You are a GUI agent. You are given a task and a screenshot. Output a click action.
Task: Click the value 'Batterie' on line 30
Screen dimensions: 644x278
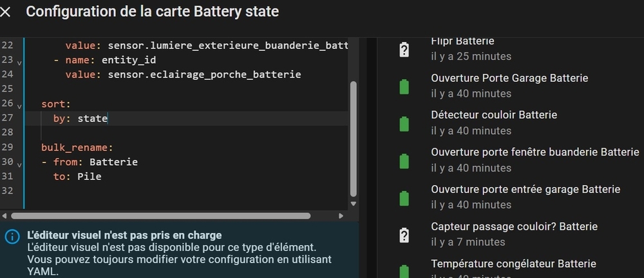point(114,162)
